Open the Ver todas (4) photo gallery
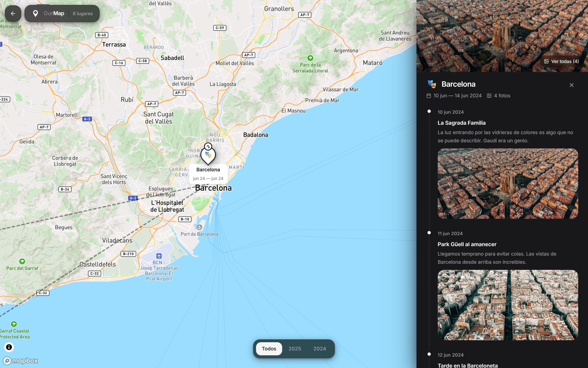Viewport: 588px width, 368px height. [561, 61]
